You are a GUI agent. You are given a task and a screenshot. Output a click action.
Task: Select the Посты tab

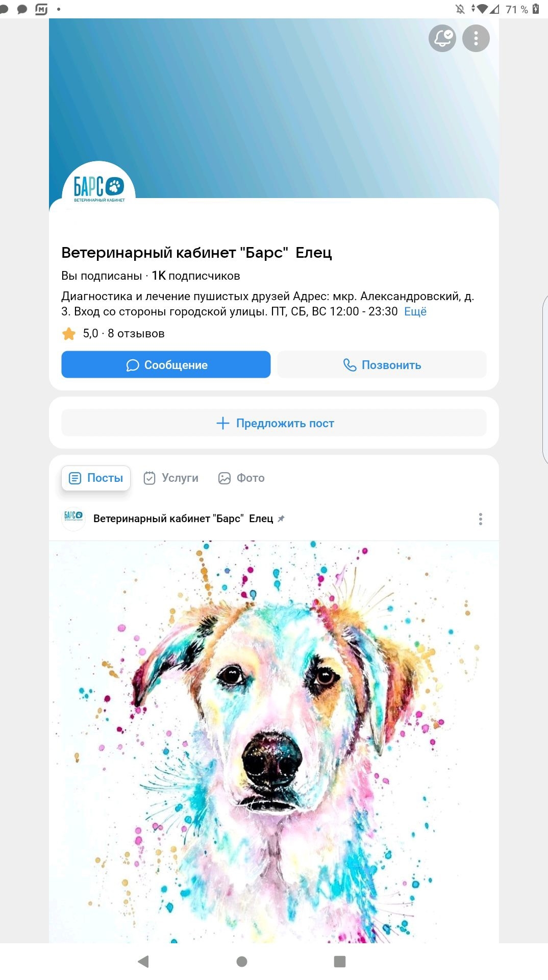click(96, 478)
